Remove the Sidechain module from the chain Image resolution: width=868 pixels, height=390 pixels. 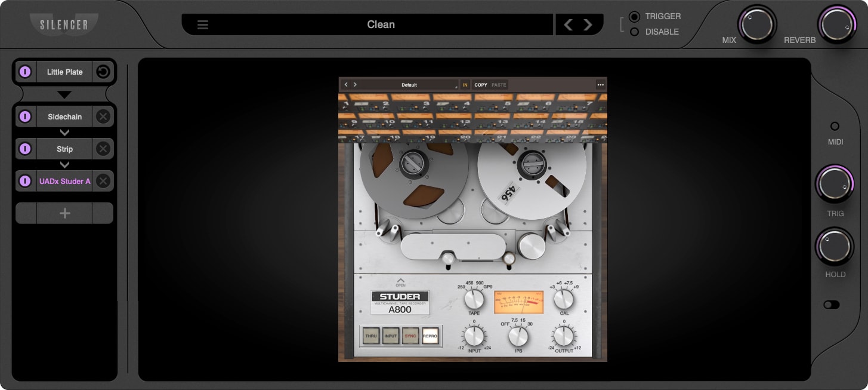click(x=103, y=116)
